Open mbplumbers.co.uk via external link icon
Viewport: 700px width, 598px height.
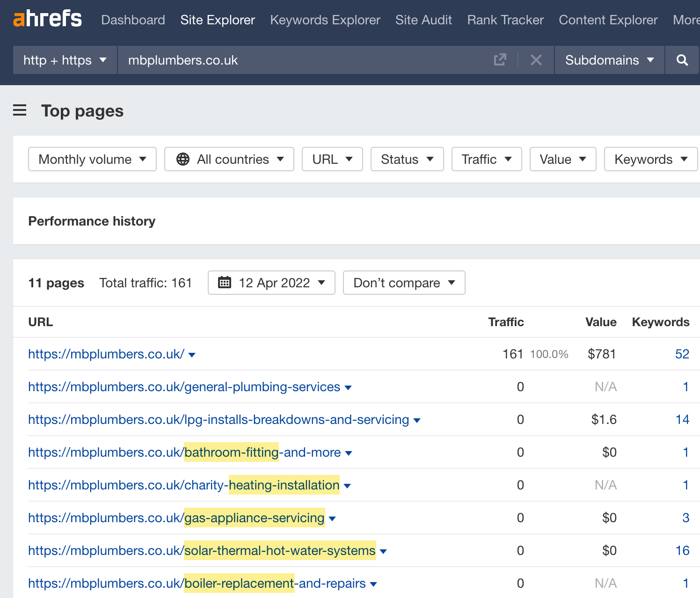[x=500, y=60]
